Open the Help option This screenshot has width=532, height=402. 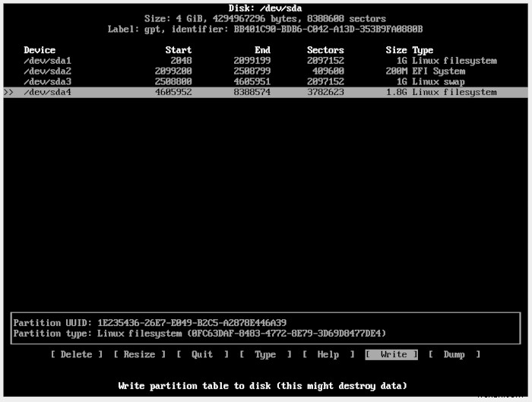tap(328, 355)
